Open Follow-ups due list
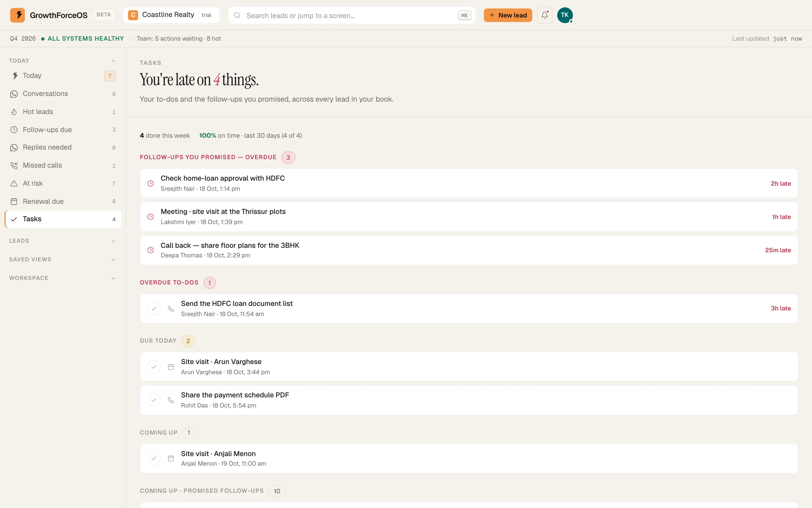This screenshot has height=508, width=812. [x=63, y=130]
